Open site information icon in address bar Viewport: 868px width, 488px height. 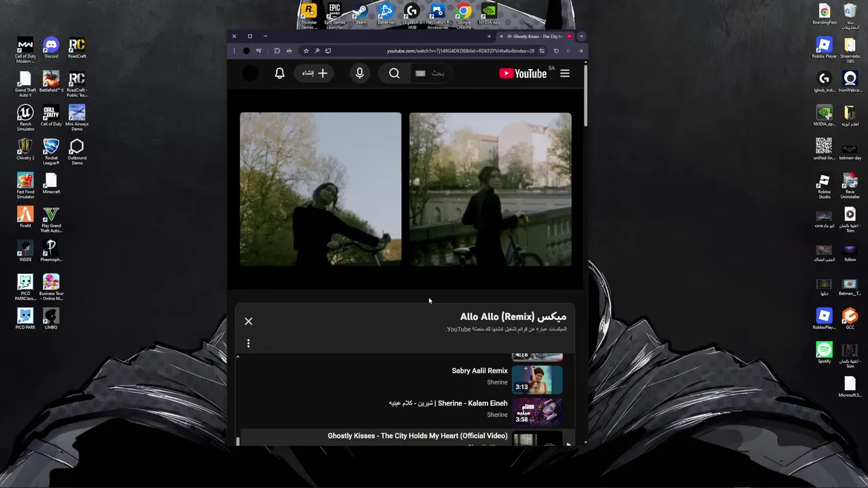(541, 51)
